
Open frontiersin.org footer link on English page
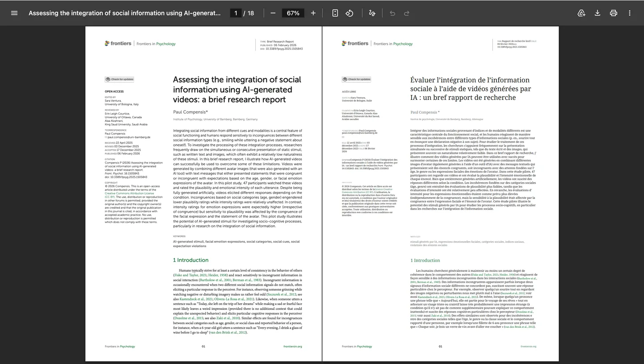click(x=292, y=346)
